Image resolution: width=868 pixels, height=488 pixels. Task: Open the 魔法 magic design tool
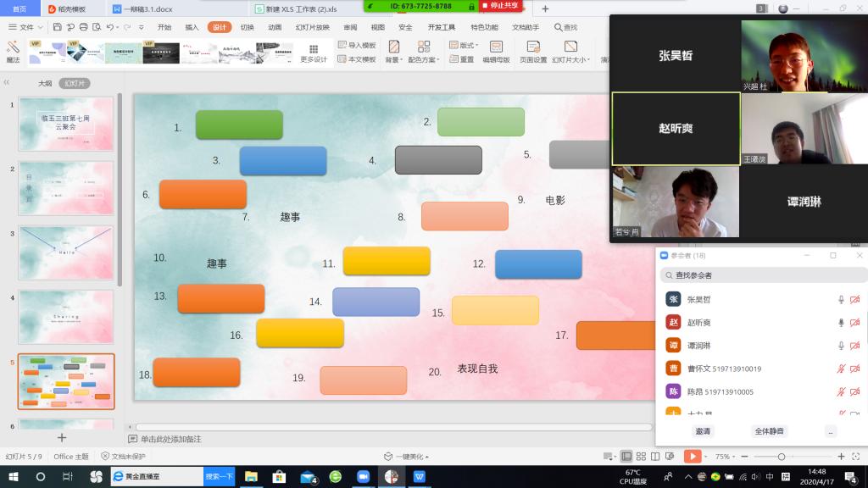13,52
